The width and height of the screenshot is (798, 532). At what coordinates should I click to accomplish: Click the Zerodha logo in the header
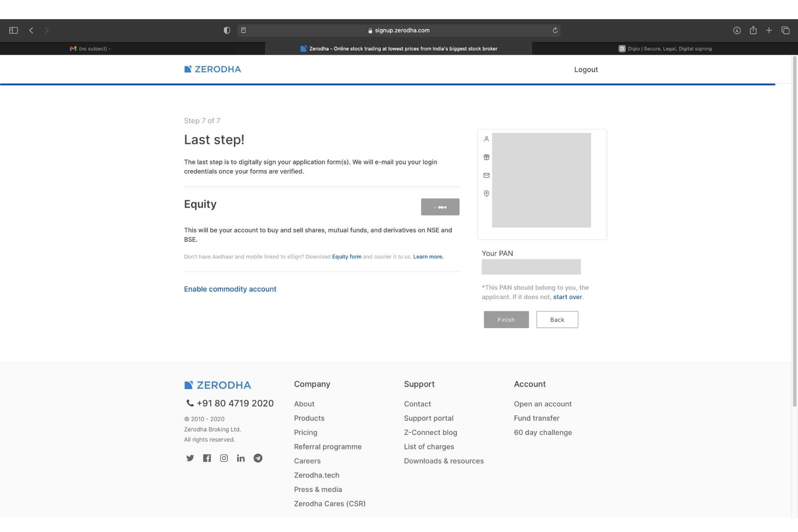click(x=212, y=69)
